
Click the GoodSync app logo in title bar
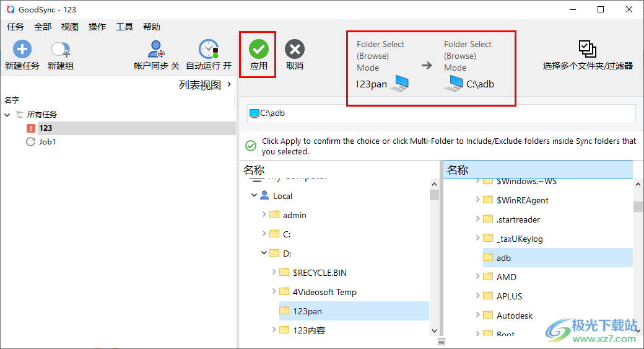[x=11, y=9]
